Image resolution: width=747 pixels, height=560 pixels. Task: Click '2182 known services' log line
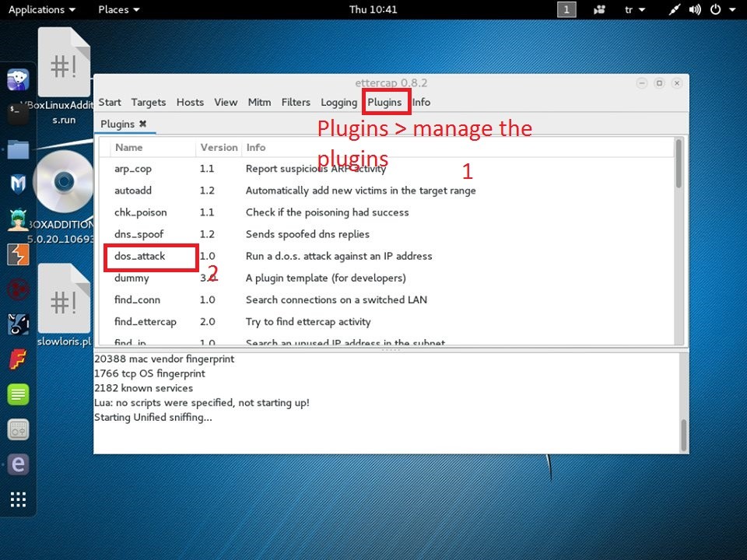(x=143, y=388)
